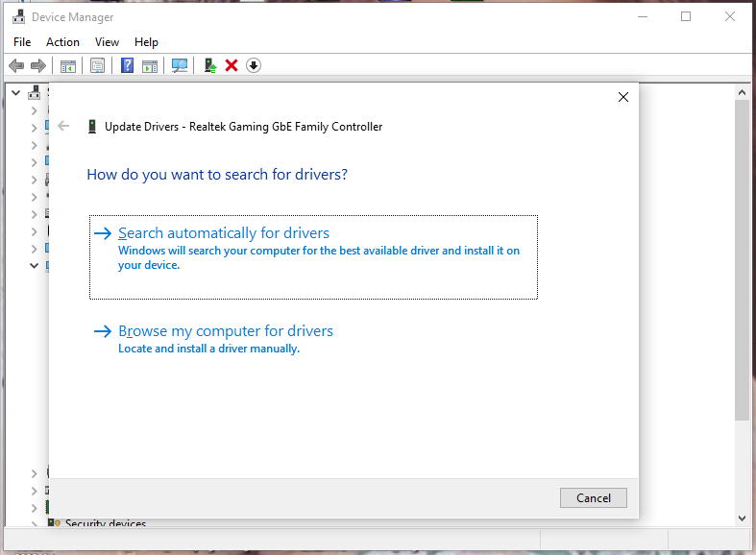Close the Update Drivers dialog with X
The height and width of the screenshot is (555, 756).
pyautogui.click(x=623, y=97)
